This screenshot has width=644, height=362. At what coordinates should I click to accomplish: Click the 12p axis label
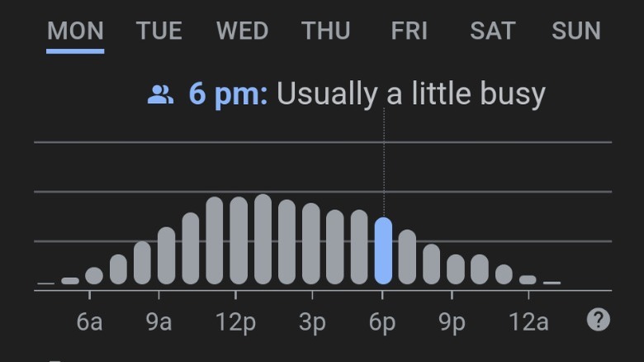point(235,321)
